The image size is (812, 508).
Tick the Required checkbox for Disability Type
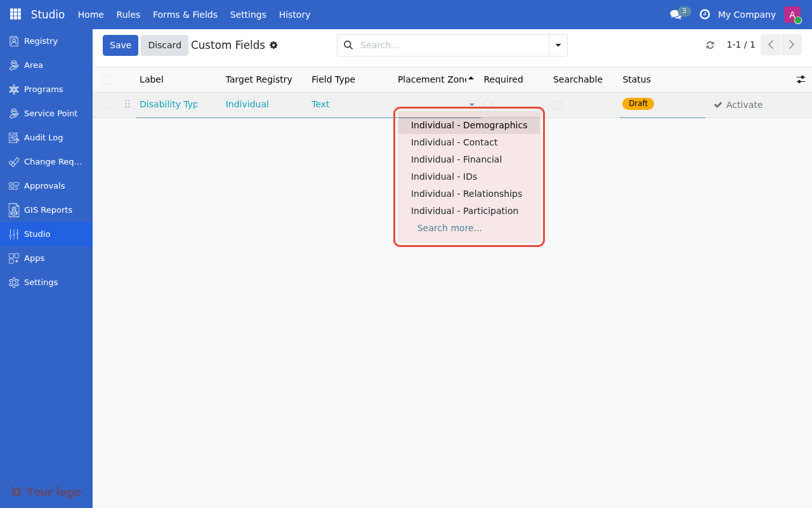click(488, 105)
